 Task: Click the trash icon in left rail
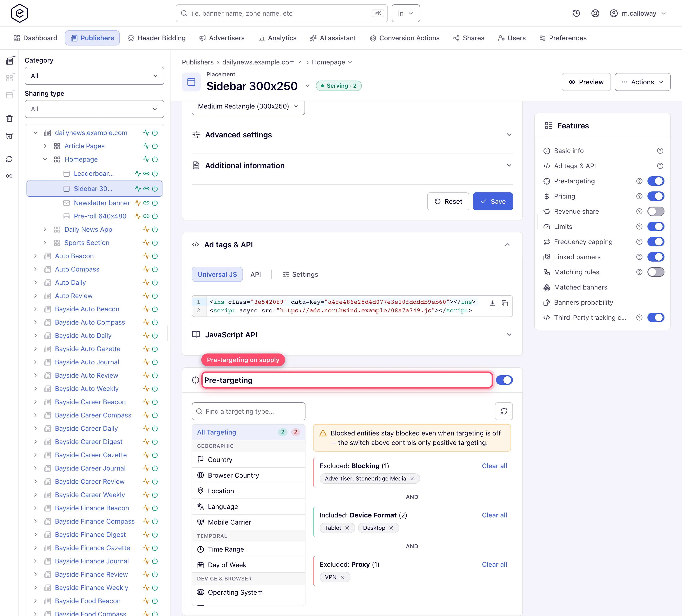click(x=9, y=118)
